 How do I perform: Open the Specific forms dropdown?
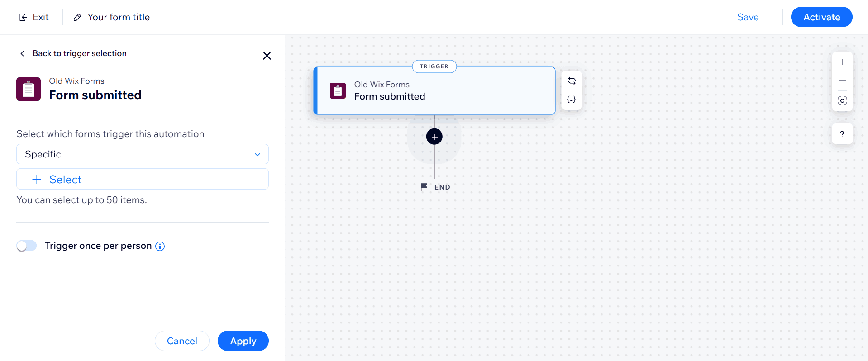tap(143, 154)
